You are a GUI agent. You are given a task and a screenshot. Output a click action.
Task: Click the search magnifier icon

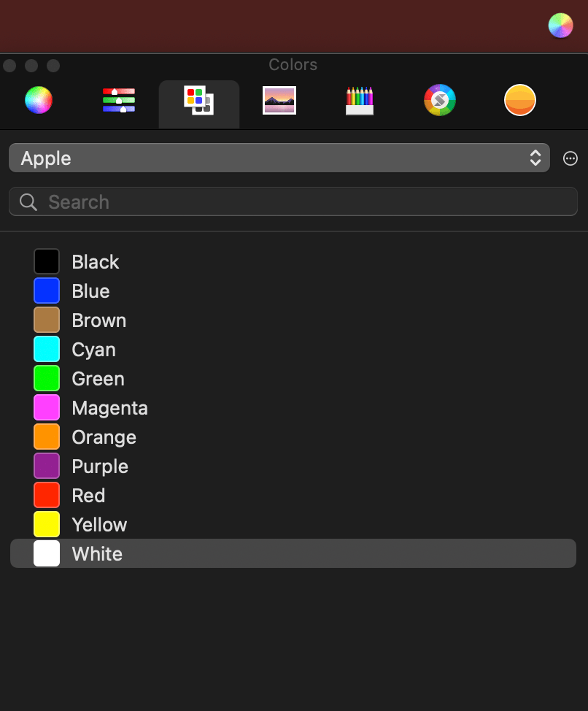(x=28, y=201)
